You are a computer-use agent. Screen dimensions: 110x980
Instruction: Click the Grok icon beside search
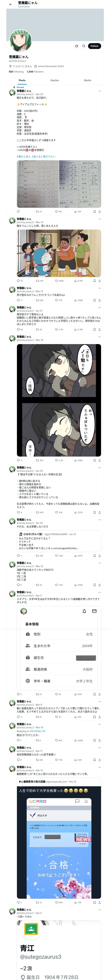pos(77,46)
